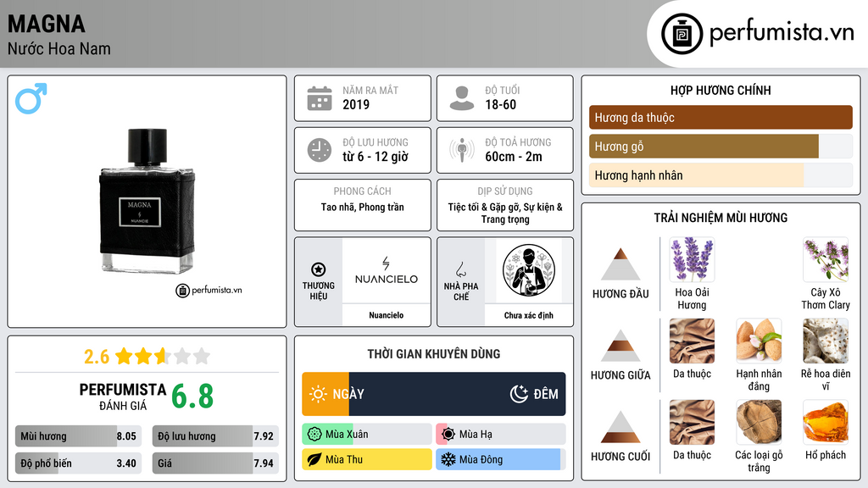
Task: Click the 'Chưa xác định' perfumer label
Action: [x=529, y=315]
